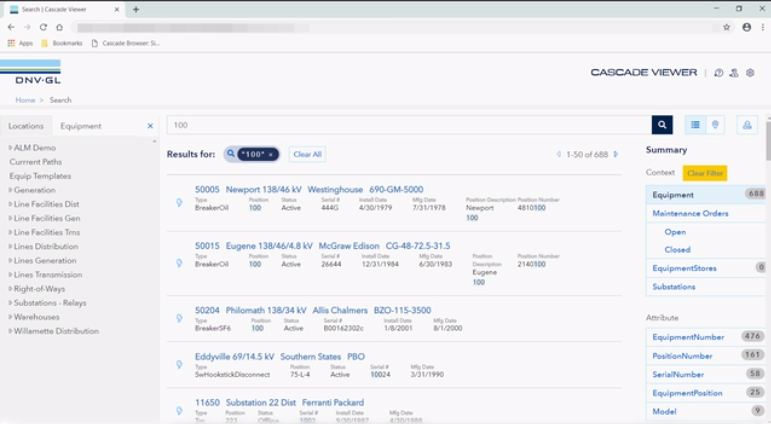This screenshot has height=424, width=771.
Task: Expand Lines Transmission node
Action: 10,274
